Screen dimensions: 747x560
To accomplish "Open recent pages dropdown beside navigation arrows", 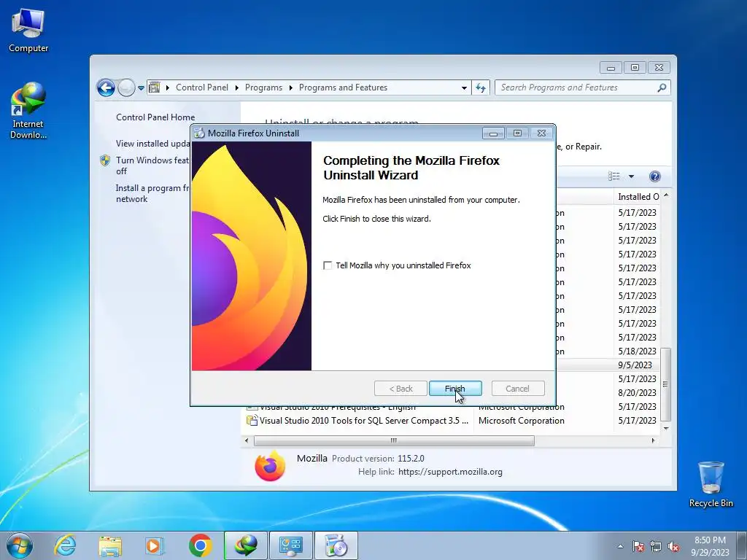I will coord(141,88).
